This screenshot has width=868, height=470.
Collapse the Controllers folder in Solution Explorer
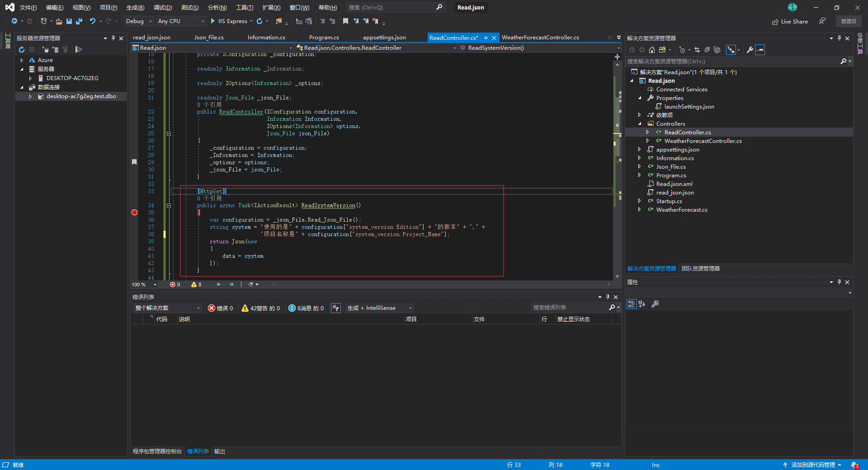(x=640, y=123)
